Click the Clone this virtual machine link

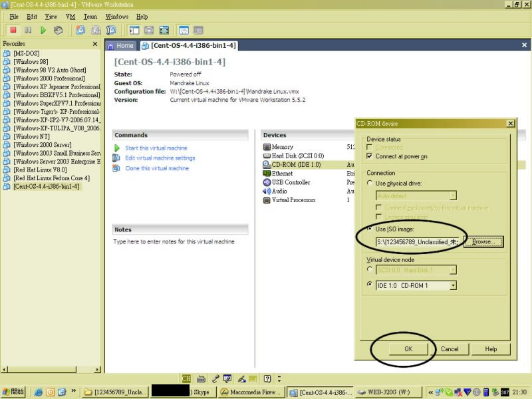pyautogui.click(x=157, y=168)
